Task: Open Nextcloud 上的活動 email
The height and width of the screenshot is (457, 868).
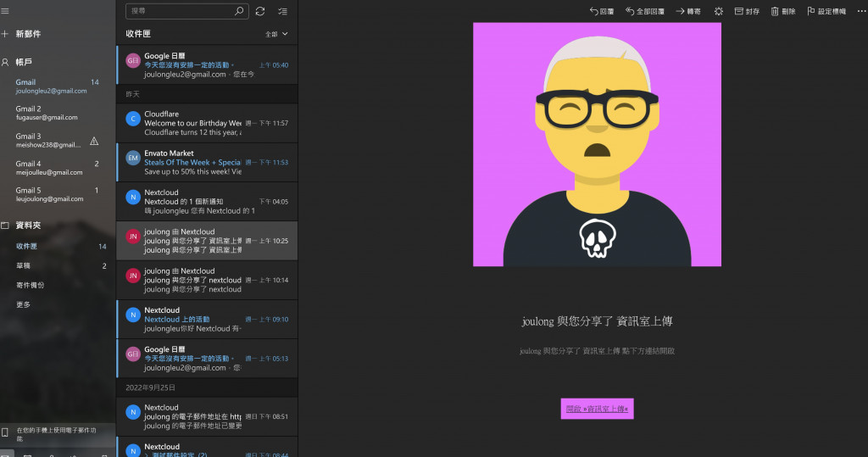Action: (x=207, y=320)
